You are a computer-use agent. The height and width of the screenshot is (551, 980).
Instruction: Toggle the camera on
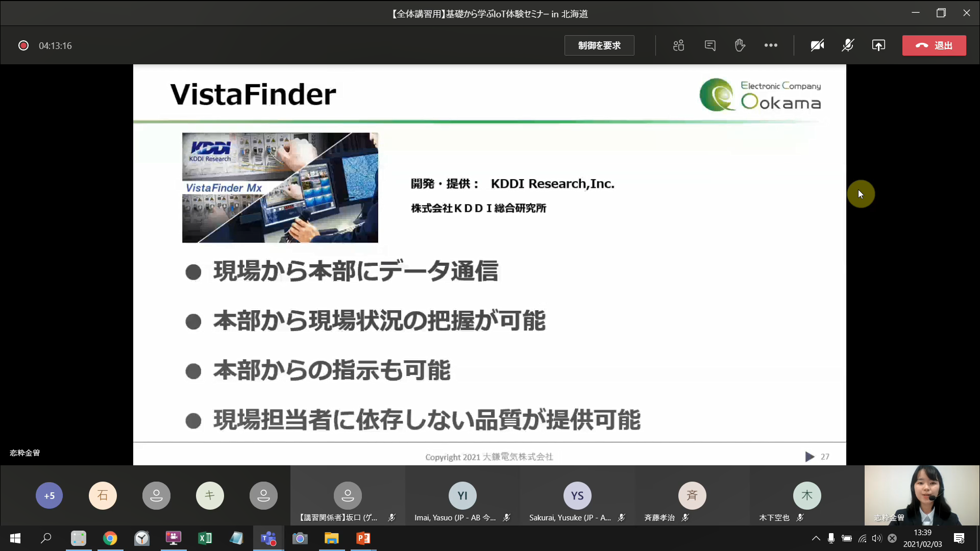tap(817, 45)
